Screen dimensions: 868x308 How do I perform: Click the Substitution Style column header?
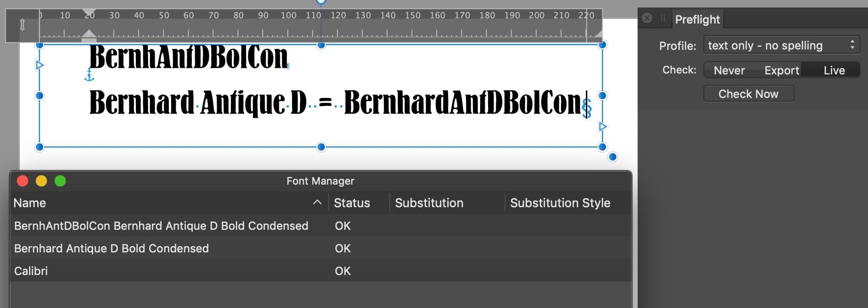(x=560, y=203)
